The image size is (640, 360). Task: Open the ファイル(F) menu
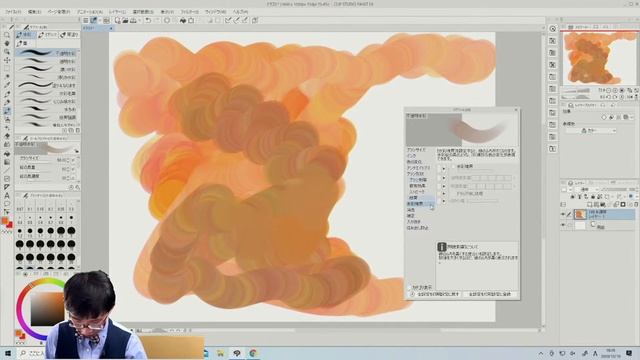13,12
